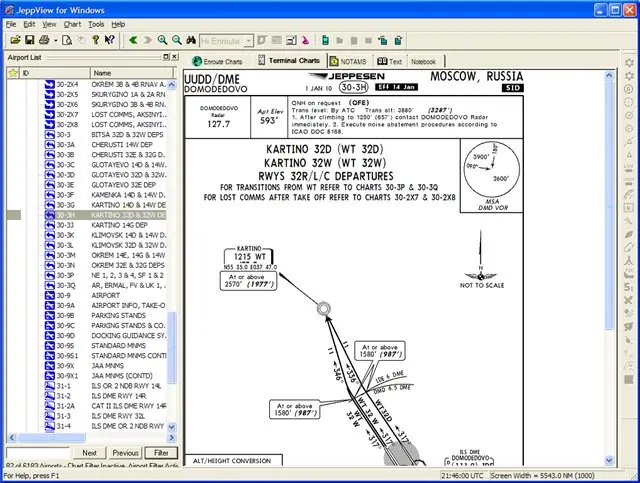This screenshot has height=483, width=640.
Task: Click the green back arrow icon
Action: [x=133, y=40]
